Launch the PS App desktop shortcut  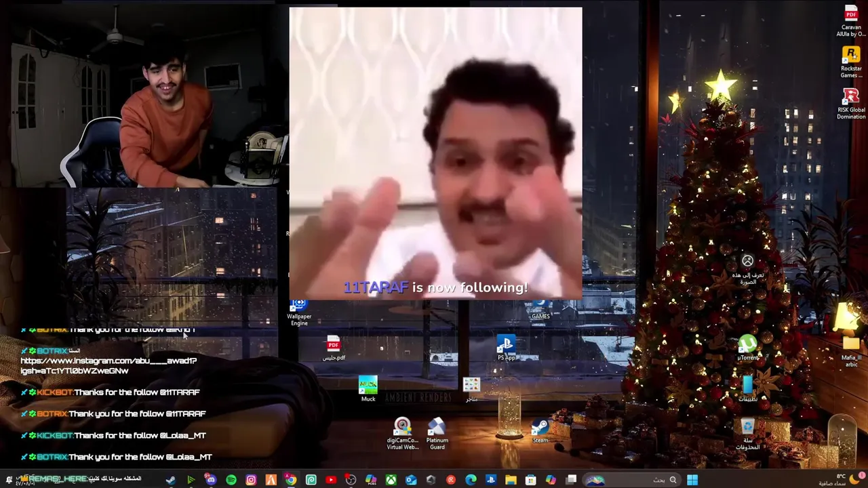[x=506, y=348]
